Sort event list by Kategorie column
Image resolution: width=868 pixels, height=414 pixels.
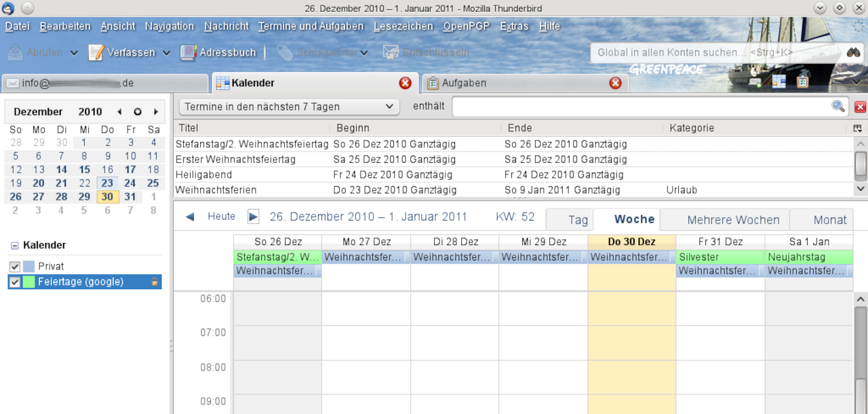[756, 128]
